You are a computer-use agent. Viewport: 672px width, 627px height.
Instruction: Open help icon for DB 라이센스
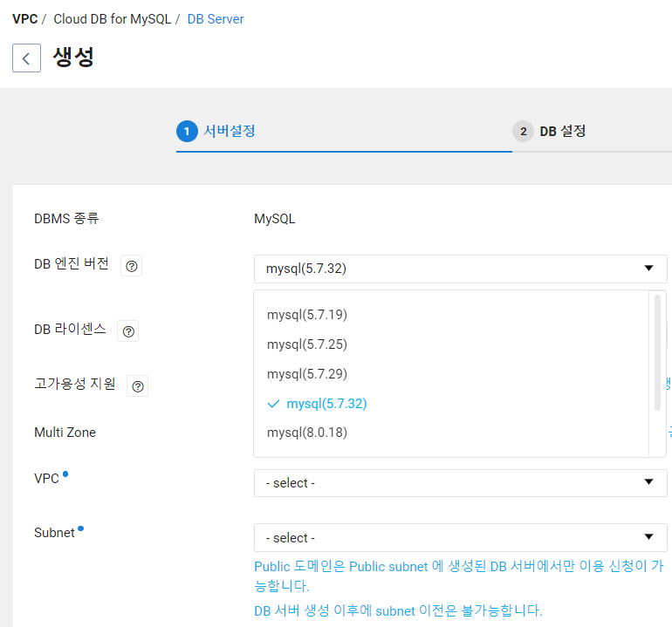click(128, 331)
